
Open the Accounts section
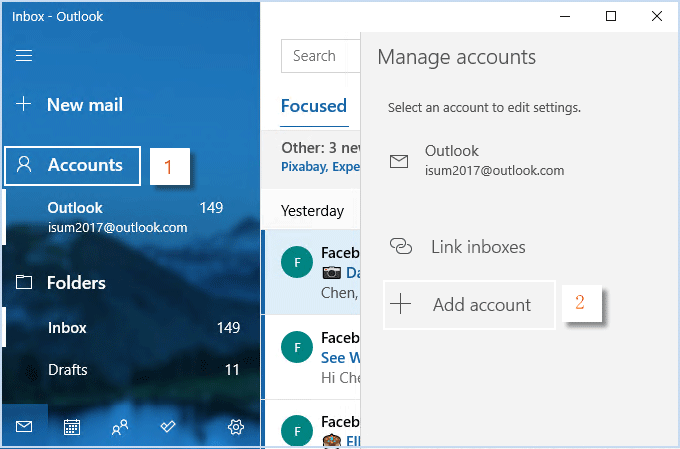click(x=72, y=166)
